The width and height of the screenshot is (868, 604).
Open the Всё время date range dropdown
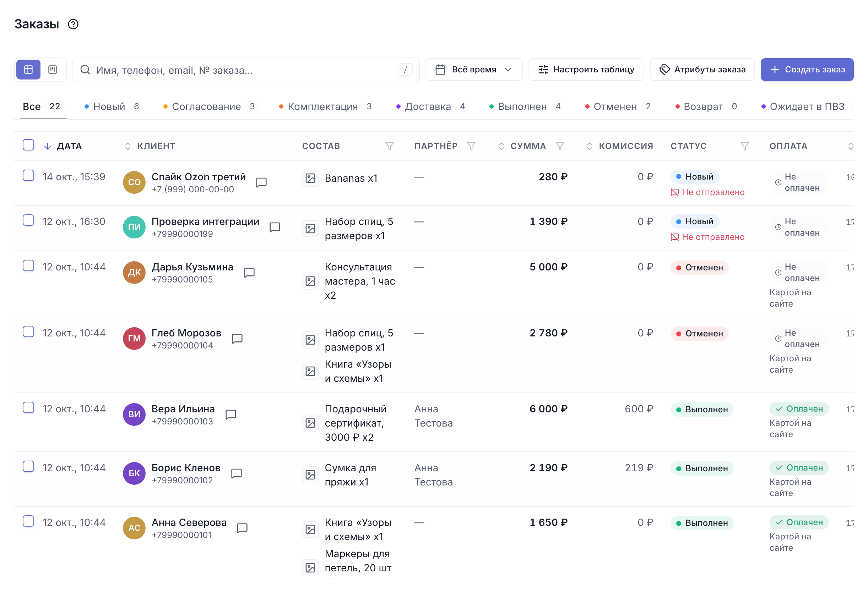tap(474, 70)
